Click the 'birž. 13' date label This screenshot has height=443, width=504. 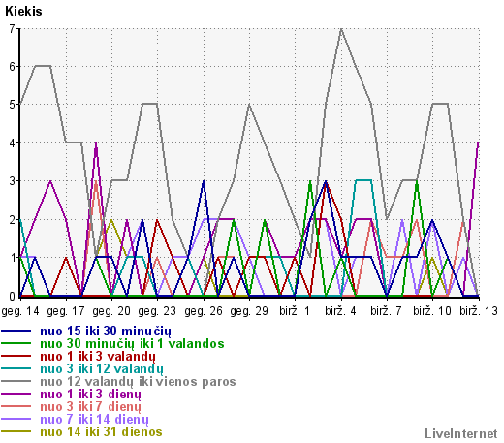(x=479, y=311)
